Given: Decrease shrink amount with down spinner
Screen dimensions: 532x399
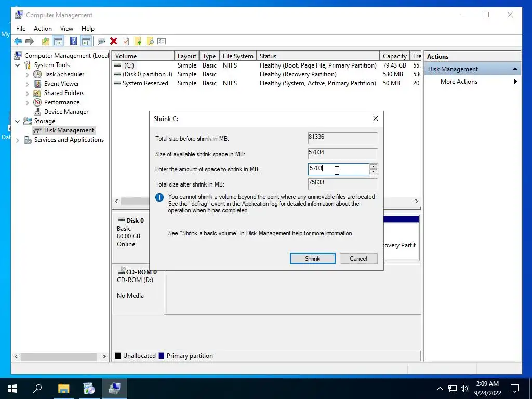Looking at the screenshot, I should tap(373, 171).
